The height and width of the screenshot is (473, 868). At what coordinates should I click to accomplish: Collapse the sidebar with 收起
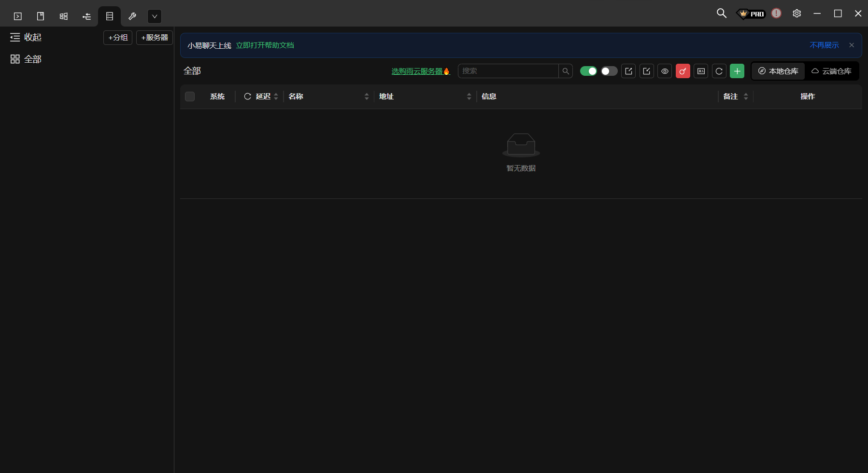[26, 37]
